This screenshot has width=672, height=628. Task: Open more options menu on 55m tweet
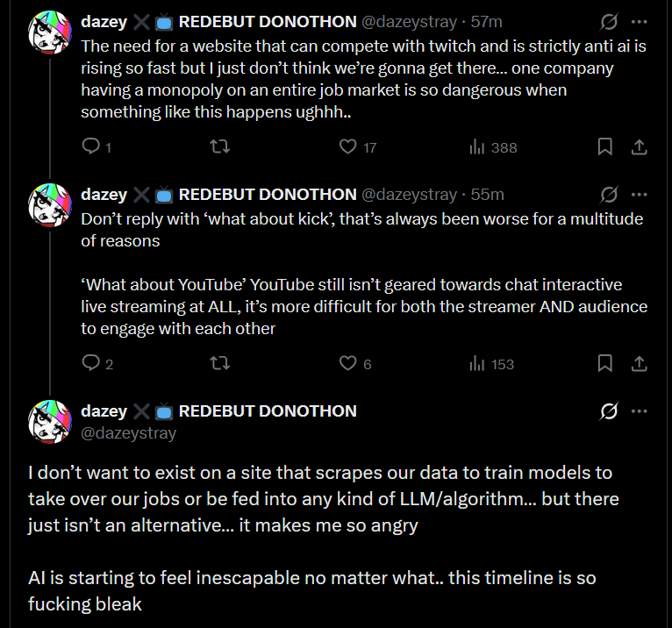[x=639, y=194]
